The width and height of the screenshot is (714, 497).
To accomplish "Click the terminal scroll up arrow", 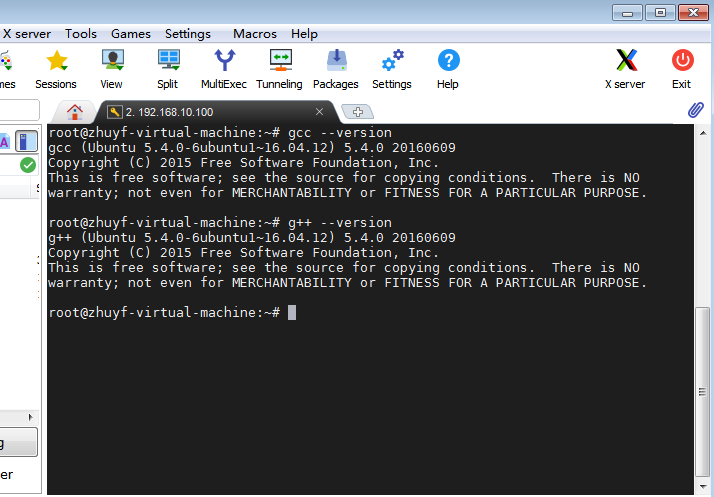I will tap(703, 133).
